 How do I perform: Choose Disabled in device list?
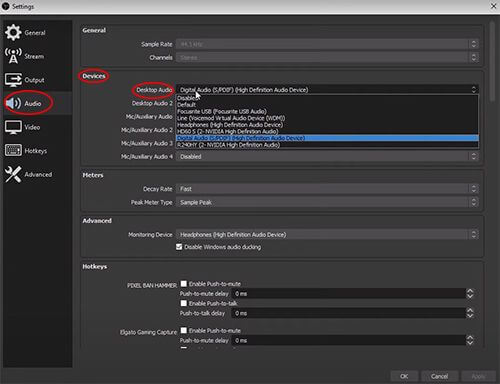327,98
